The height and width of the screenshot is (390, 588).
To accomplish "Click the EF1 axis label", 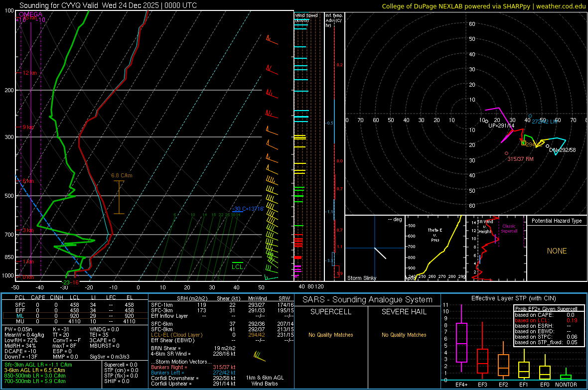I will [x=524, y=385].
